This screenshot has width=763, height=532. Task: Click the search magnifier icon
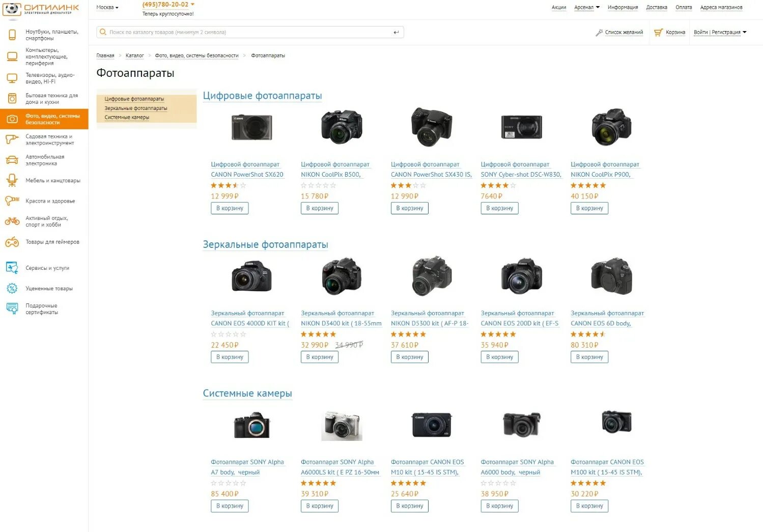tap(103, 32)
